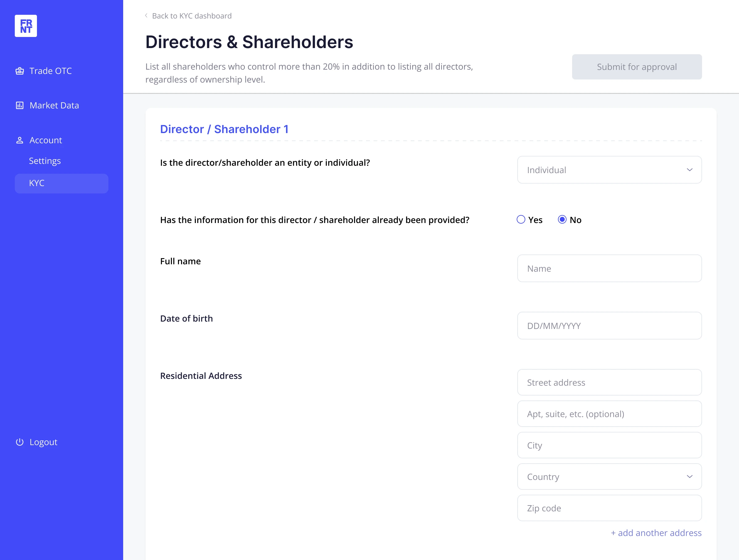Click the Date of birth field
Image resolution: width=739 pixels, height=560 pixels.
pos(609,326)
